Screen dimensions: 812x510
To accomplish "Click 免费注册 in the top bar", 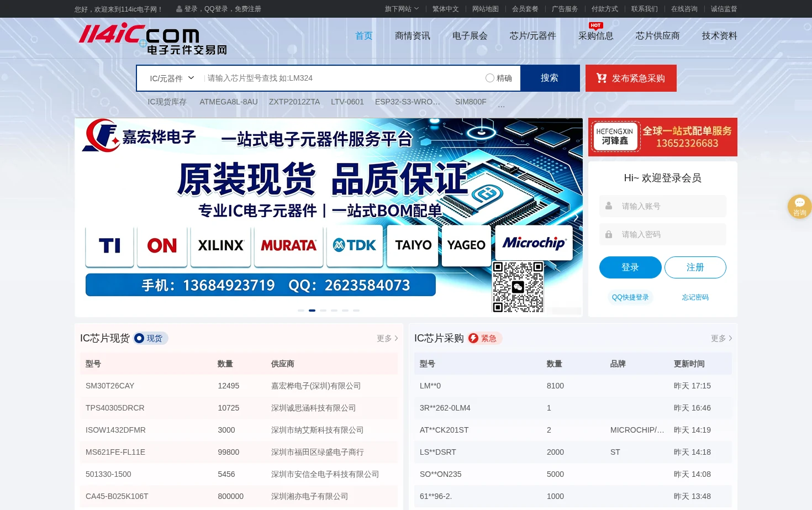I will (248, 9).
